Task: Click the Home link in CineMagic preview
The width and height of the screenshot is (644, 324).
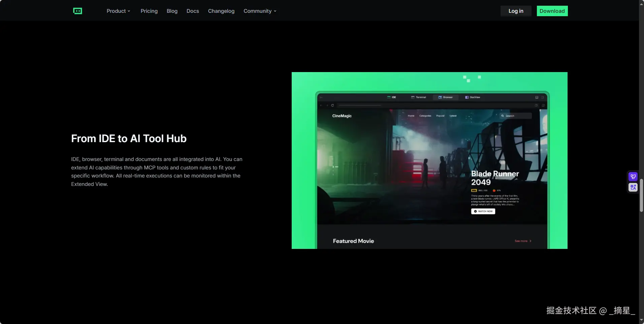Action: [411, 116]
